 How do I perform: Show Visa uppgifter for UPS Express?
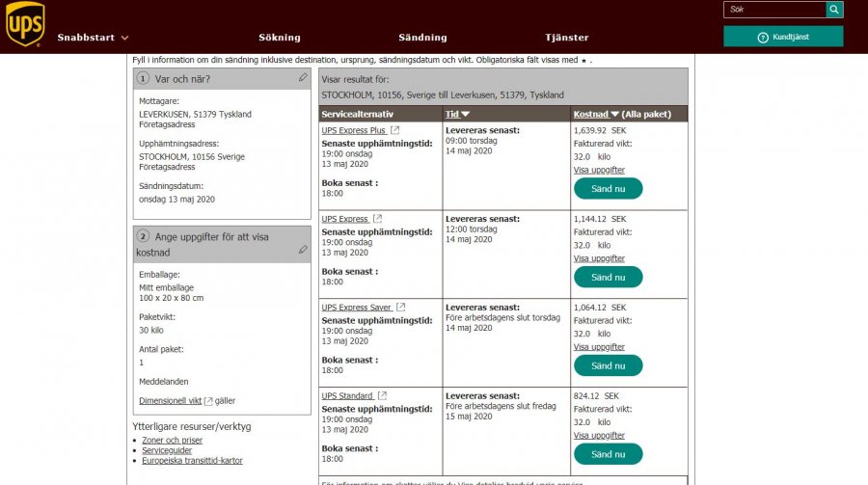tap(599, 258)
